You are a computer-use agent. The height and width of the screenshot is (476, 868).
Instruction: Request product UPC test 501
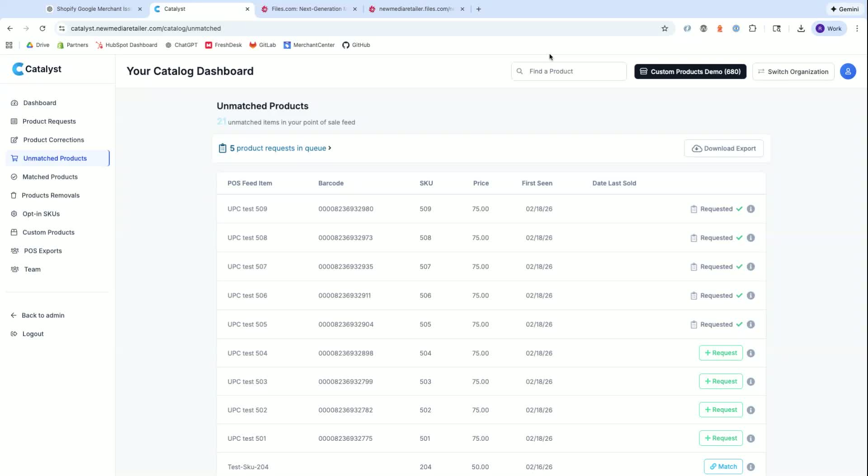click(721, 439)
